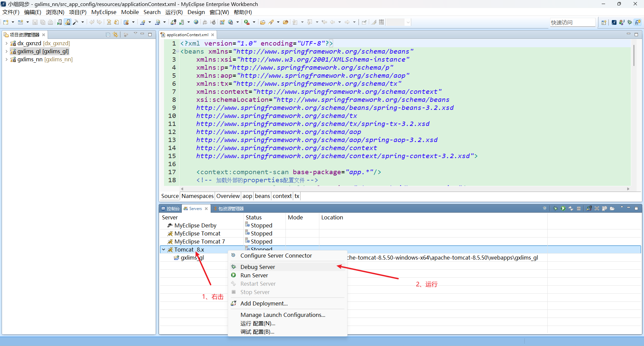Click the Configure Server Connector icon in Servers toolbar
Viewport: 644px width, 346px height.
pos(545,208)
